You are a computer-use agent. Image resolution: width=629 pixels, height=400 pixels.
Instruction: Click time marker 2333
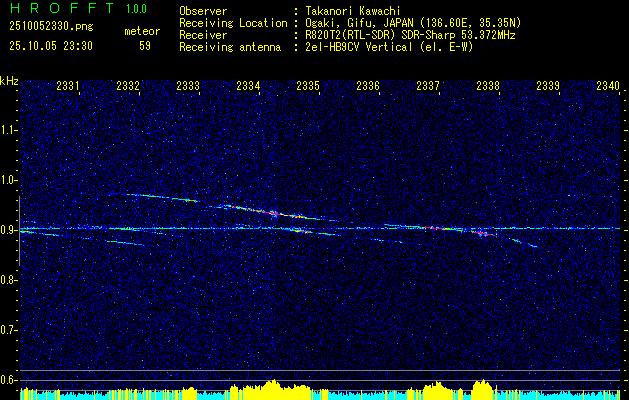click(188, 85)
